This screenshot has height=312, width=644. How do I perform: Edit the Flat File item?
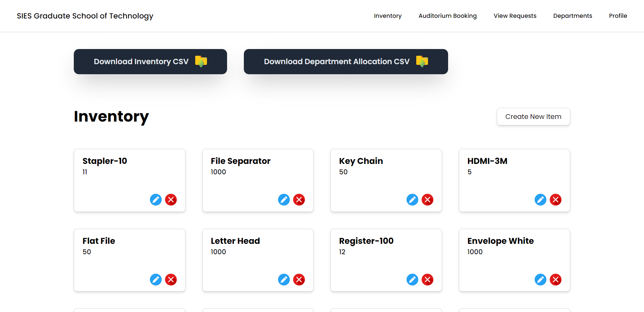(156, 280)
